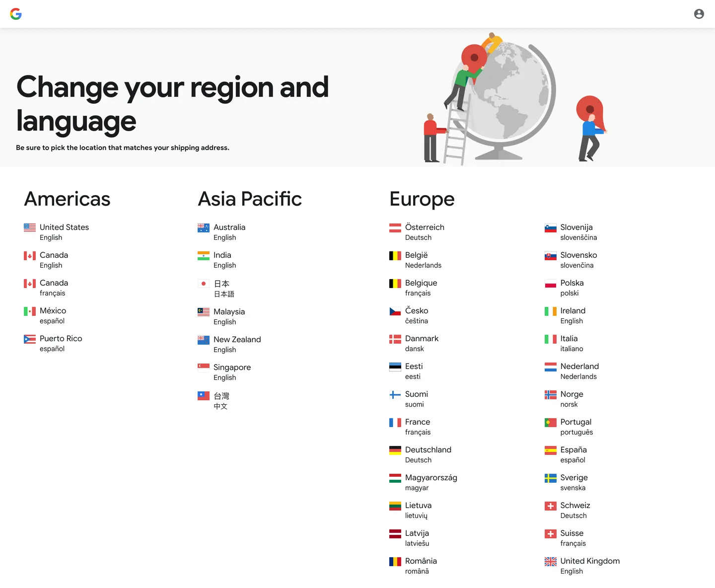The height and width of the screenshot is (588, 715).
Task: Choose Sverige svenska region link
Action: tap(567, 482)
